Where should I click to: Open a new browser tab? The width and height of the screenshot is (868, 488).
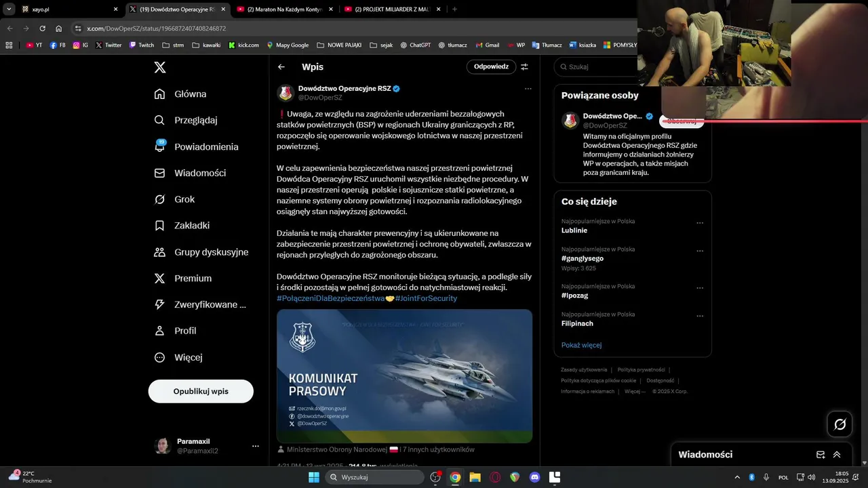coord(454,9)
